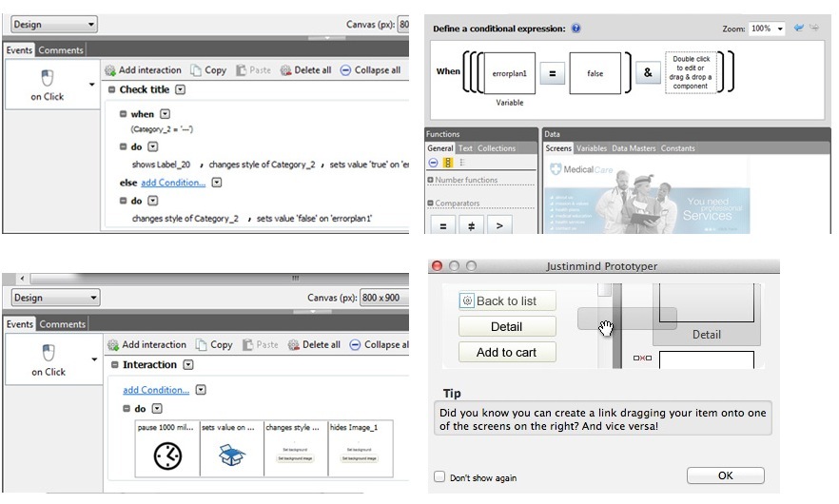Open the Zoom 100% dropdown

(767, 29)
